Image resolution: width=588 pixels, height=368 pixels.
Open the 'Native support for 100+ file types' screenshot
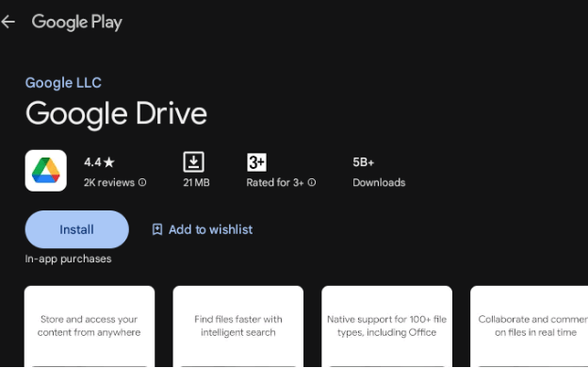coord(386,326)
